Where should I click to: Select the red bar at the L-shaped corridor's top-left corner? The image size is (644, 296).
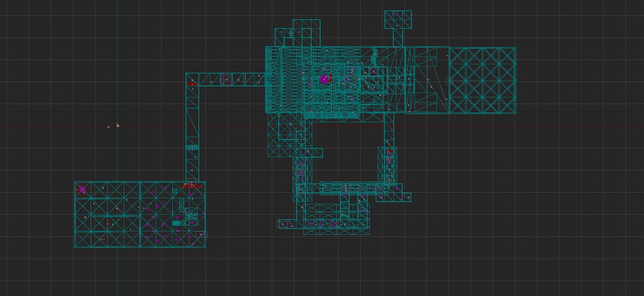(x=192, y=84)
